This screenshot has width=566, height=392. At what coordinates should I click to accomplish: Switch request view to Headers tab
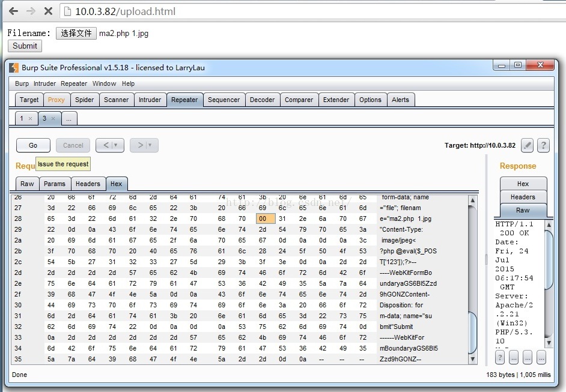[88, 184]
